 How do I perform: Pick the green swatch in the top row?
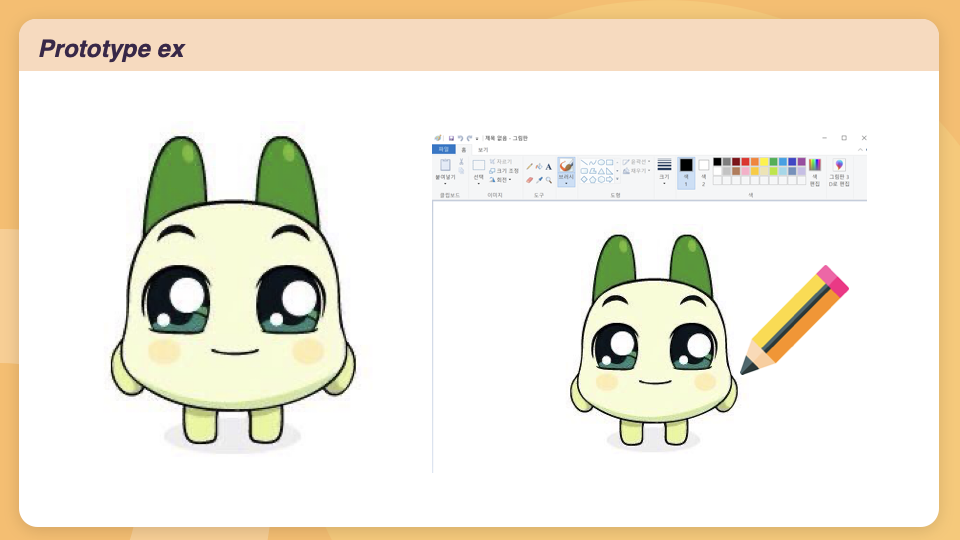point(773,162)
